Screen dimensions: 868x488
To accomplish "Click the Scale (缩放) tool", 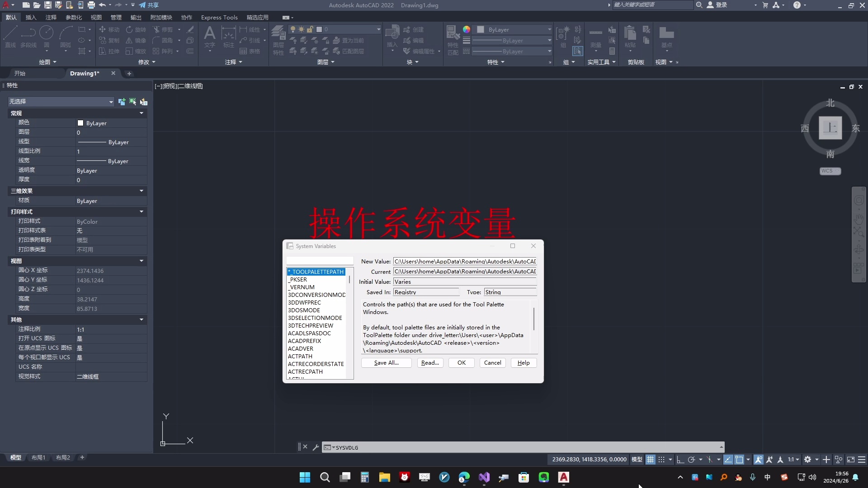I will tap(136, 51).
